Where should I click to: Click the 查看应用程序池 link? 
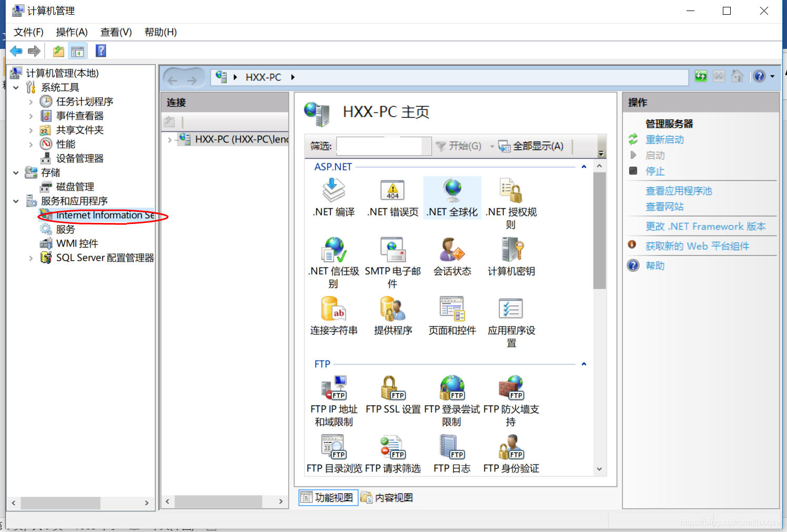click(x=679, y=191)
